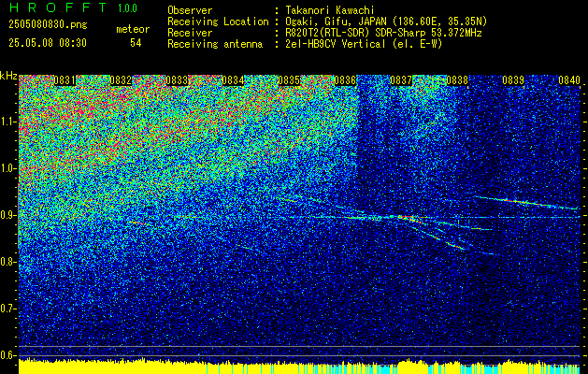Image resolution: width=588 pixels, height=374 pixels.
Task: Click the 0831 time marker label
Action: (65, 80)
